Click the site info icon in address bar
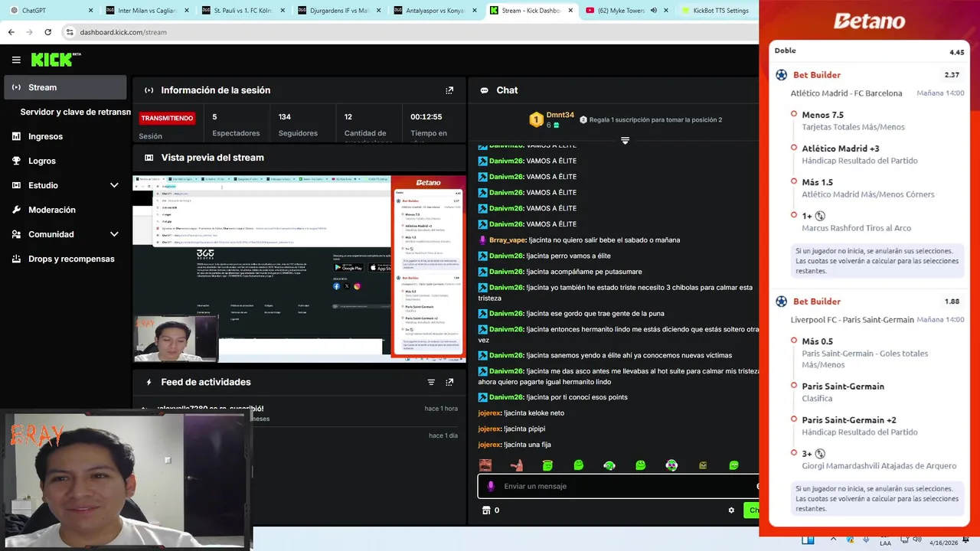Viewport: 980px width, 551px height. click(70, 32)
